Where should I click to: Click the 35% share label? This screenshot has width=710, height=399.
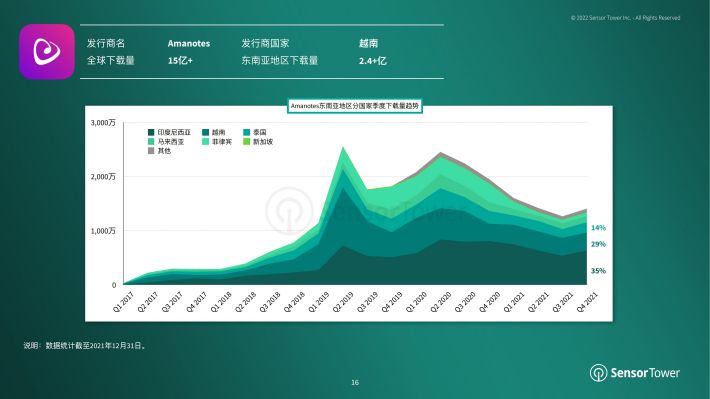point(598,271)
